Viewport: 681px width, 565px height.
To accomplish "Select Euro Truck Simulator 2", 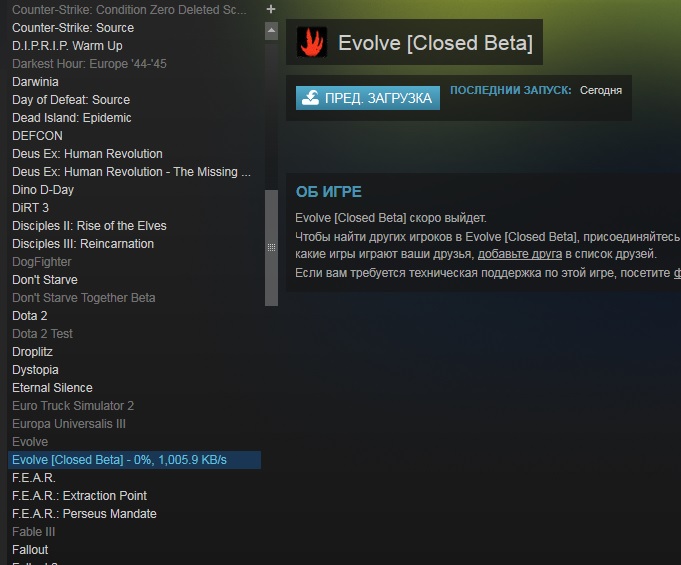I will 73,406.
